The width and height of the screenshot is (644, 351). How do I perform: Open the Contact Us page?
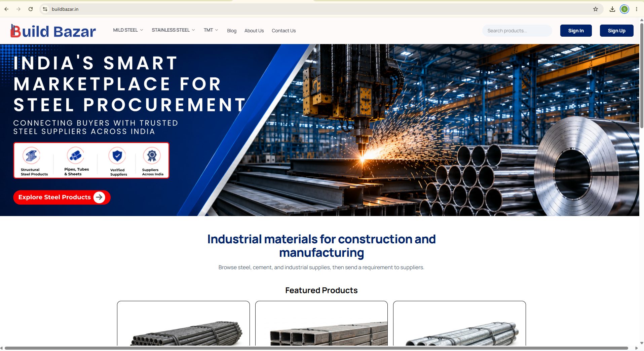[284, 31]
